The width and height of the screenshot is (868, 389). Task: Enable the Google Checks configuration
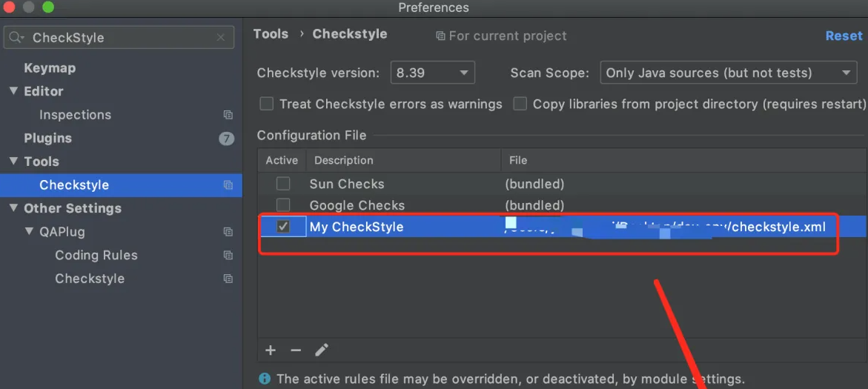pyautogui.click(x=283, y=205)
